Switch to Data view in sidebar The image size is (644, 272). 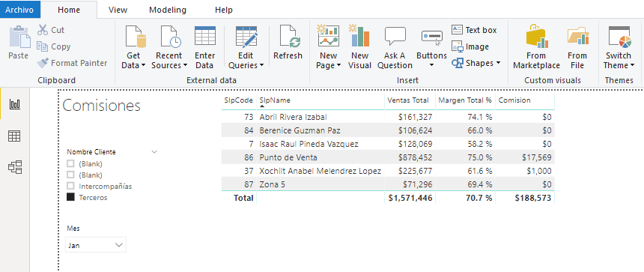(15, 136)
